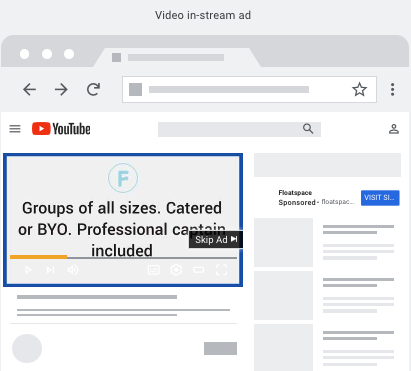The image size is (411, 371).
Task: Click the YouTube logo
Action: coord(61,129)
